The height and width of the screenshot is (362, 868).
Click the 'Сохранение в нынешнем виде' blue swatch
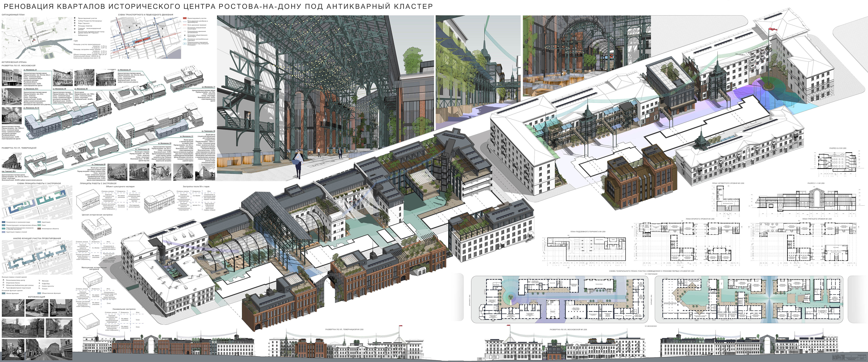point(4,222)
